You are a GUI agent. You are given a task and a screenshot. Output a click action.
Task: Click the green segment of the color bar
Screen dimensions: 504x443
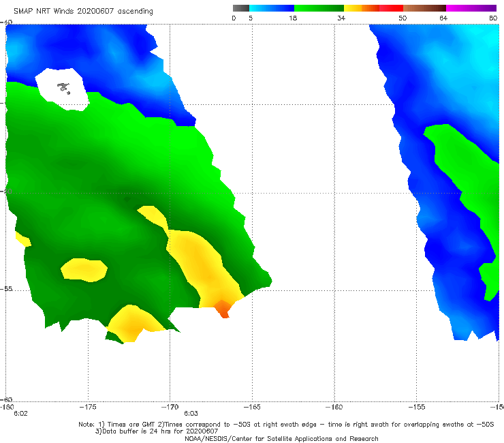(319, 8)
